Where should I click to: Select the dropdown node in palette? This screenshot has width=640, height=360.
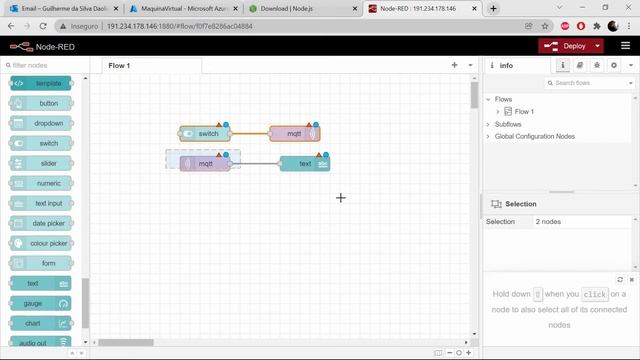41,123
